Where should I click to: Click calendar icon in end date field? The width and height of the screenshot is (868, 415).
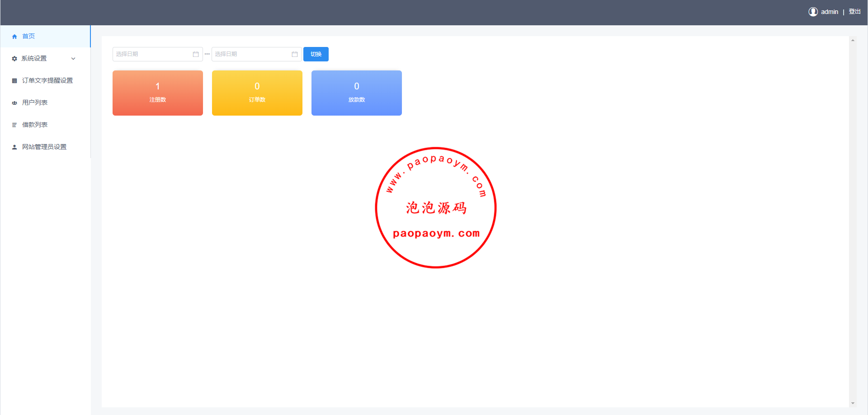(x=295, y=54)
